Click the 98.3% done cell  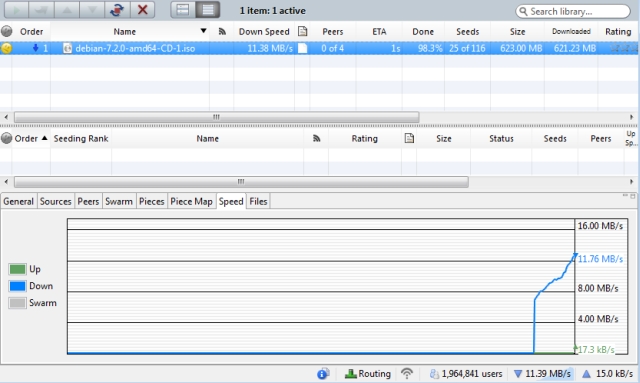coord(430,48)
